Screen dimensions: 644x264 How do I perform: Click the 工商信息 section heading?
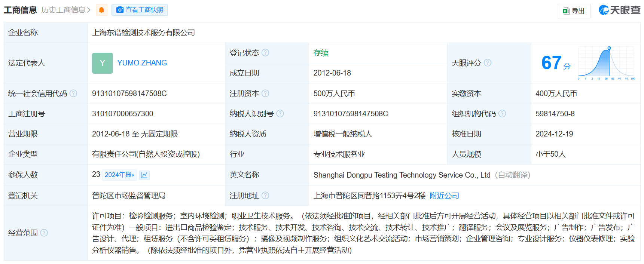tap(20, 10)
